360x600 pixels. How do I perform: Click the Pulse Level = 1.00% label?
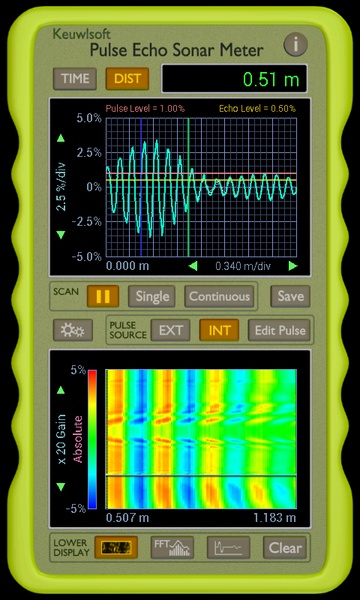(x=145, y=108)
